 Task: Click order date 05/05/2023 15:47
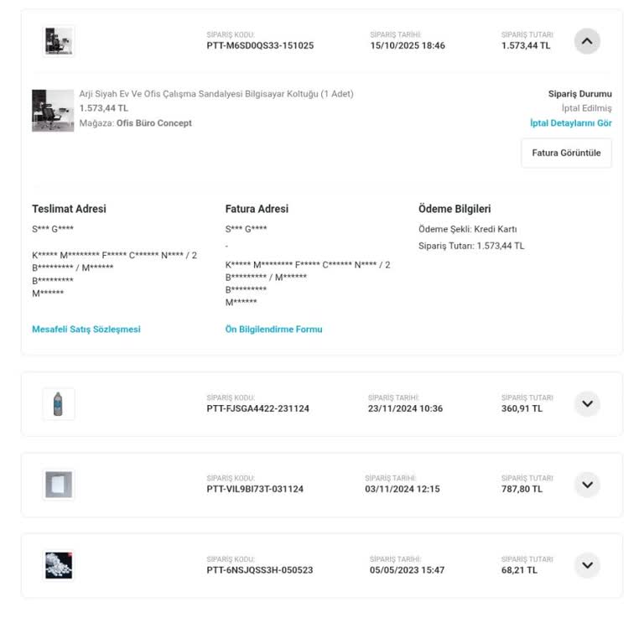tap(407, 570)
